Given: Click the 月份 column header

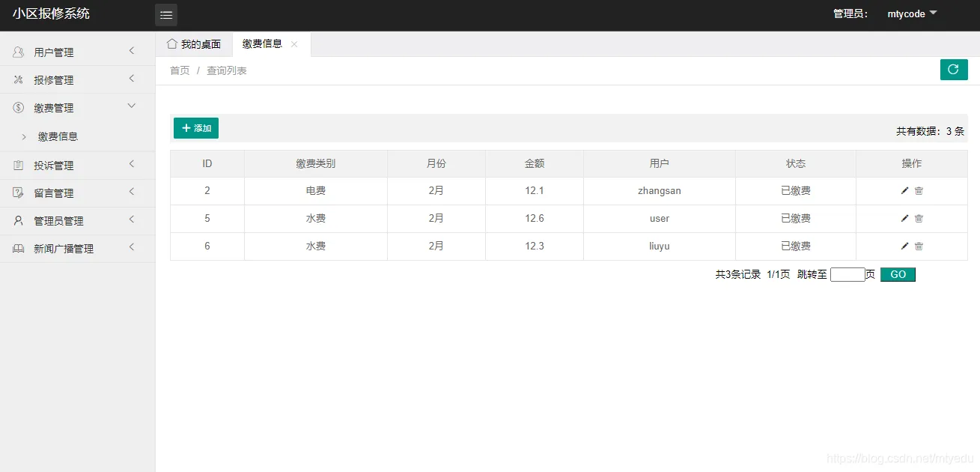Looking at the screenshot, I should [436, 163].
